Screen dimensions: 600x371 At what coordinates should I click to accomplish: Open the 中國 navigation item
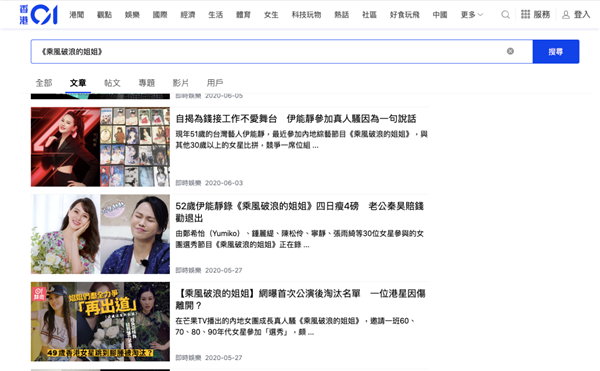[440, 15]
